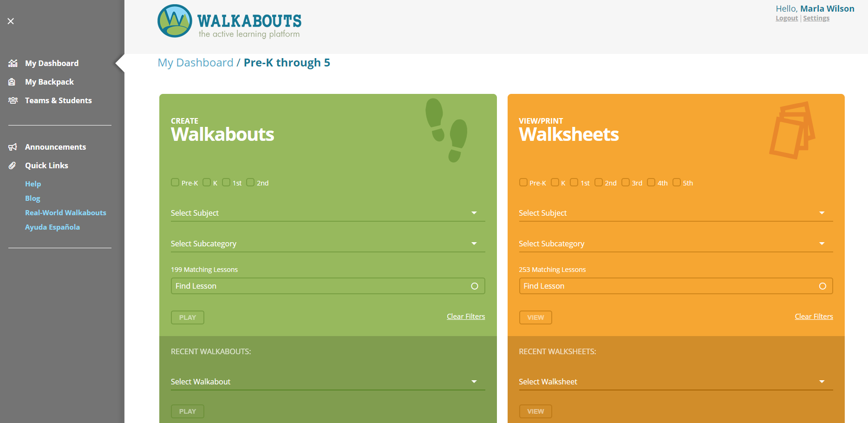Check 2nd grade in Create Walkabouts
Screen dimensions: 868x423
(x=250, y=182)
